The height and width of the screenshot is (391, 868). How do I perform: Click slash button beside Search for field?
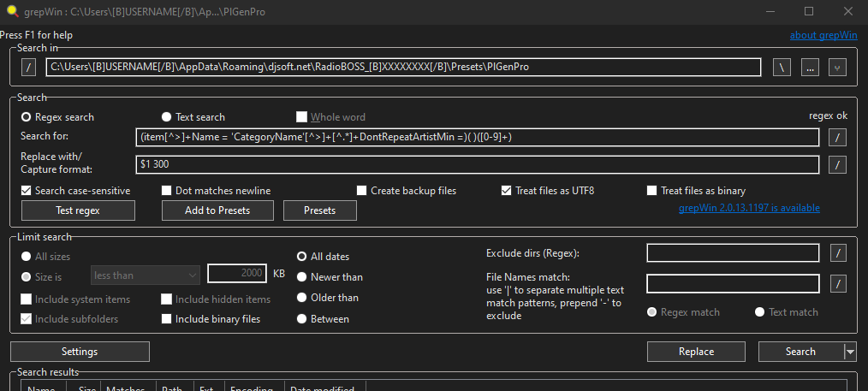pos(839,137)
